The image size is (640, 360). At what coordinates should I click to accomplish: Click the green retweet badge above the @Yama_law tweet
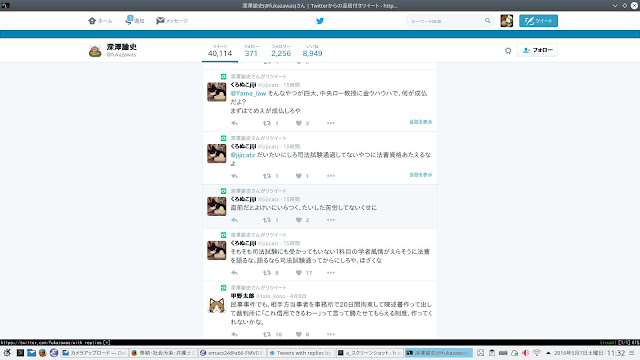tap(223, 76)
